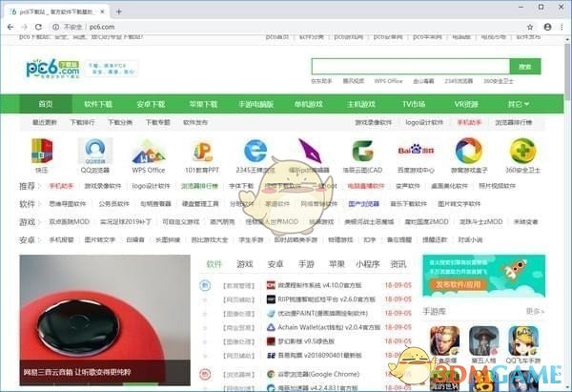572x392 pixels.
Task: Open the 360安全卫士 green plus icon
Action: coord(522,151)
